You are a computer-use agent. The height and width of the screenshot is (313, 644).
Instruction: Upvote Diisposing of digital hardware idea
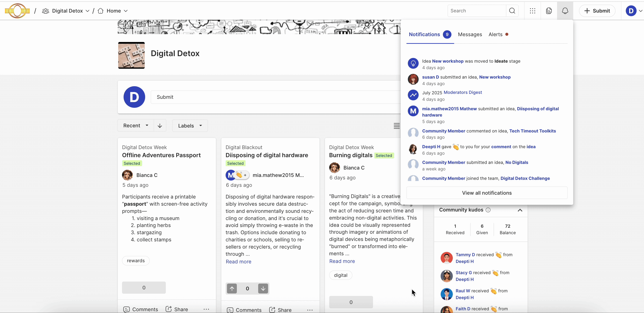click(232, 289)
